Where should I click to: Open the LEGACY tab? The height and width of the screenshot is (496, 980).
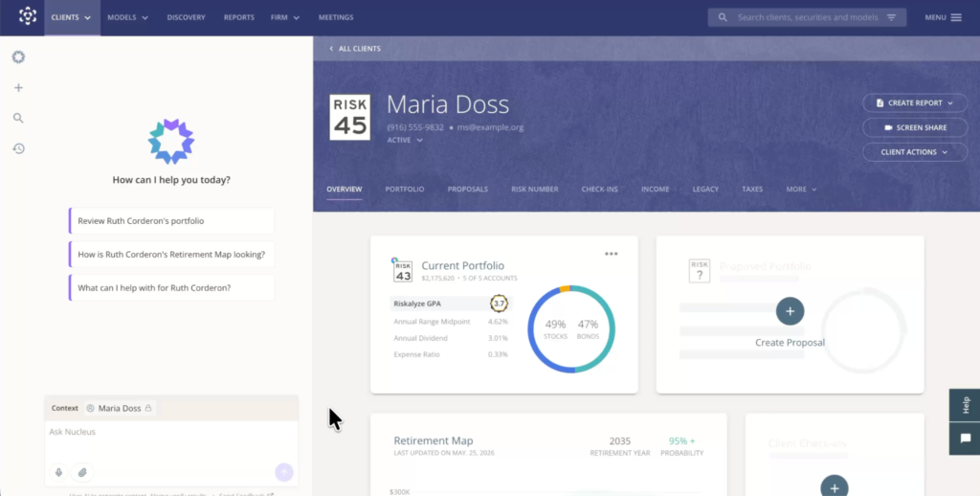705,189
